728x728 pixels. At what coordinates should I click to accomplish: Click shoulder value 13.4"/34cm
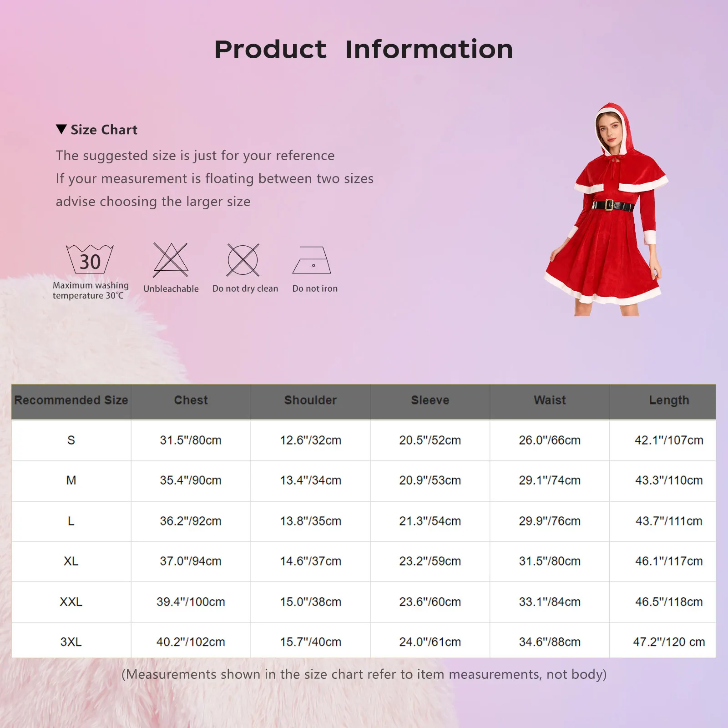pyautogui.click(x=310, y=480)
